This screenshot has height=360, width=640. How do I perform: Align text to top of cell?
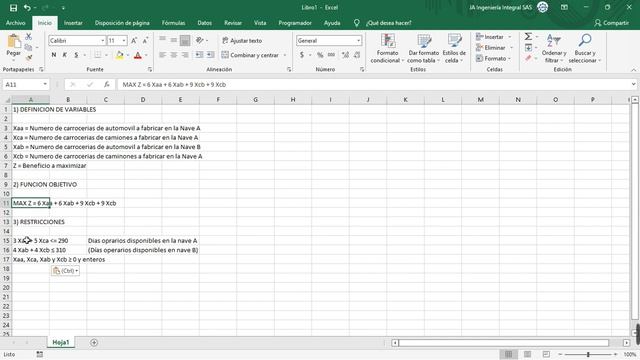click(162, 40)
